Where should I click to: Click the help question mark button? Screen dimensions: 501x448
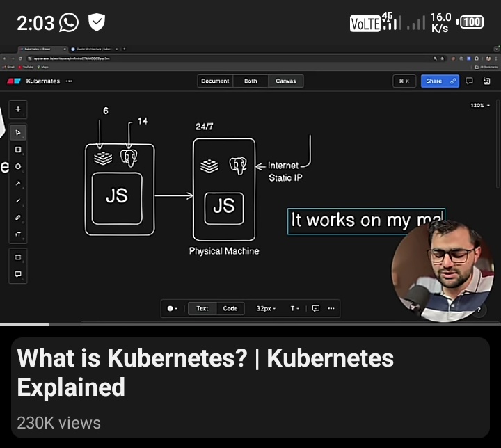point(479,310)
